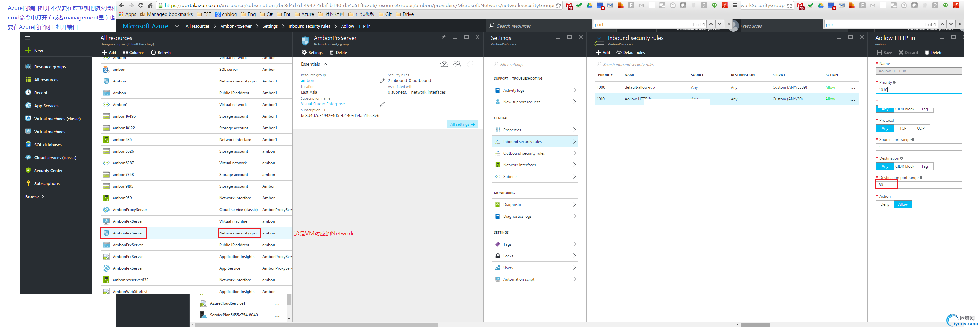
Task: Open Columns in All resources blade
Action: click(x=133, y=52)
